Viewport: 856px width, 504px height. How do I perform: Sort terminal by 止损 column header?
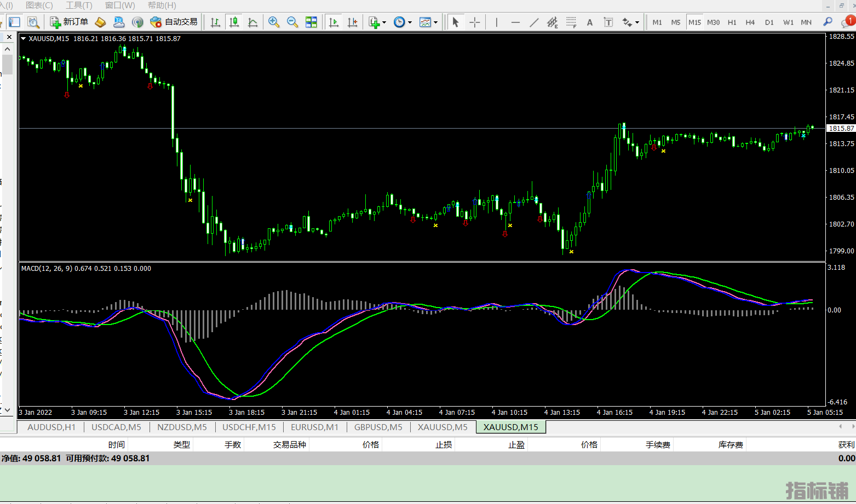(x=444, y=445)
